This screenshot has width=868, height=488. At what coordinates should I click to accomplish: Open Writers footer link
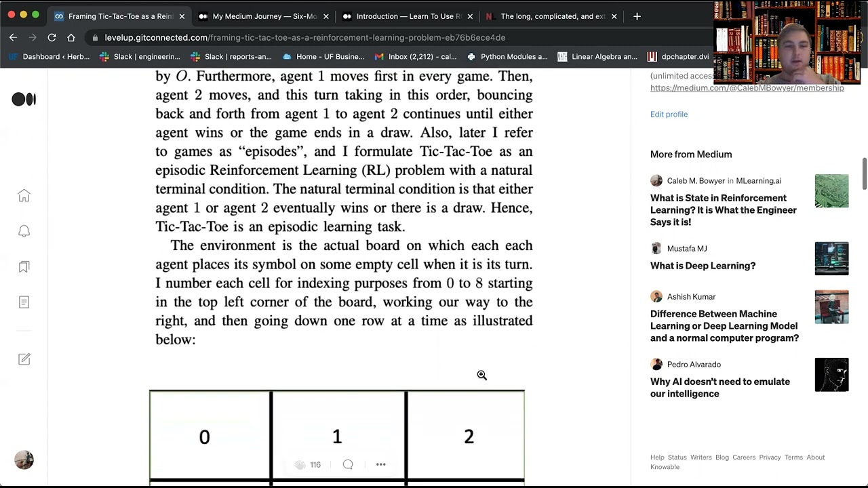(701, 457)
